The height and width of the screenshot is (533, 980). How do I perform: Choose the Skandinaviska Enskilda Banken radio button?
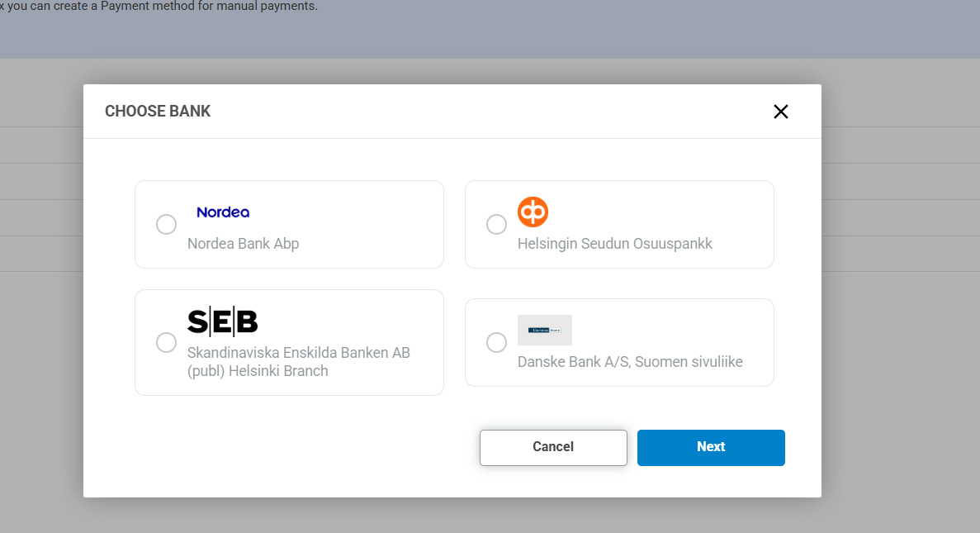coord(166,343)
